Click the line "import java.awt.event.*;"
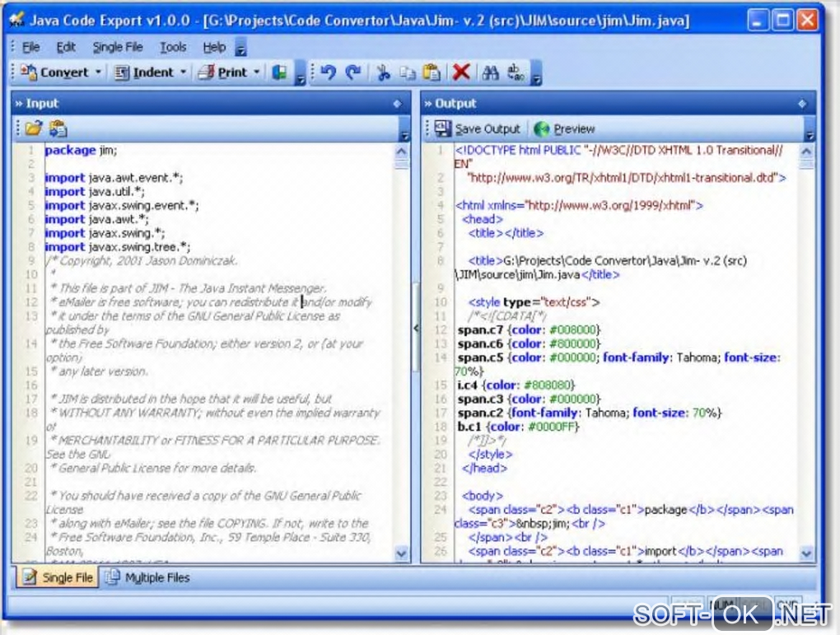 click(x=114, y=178)
